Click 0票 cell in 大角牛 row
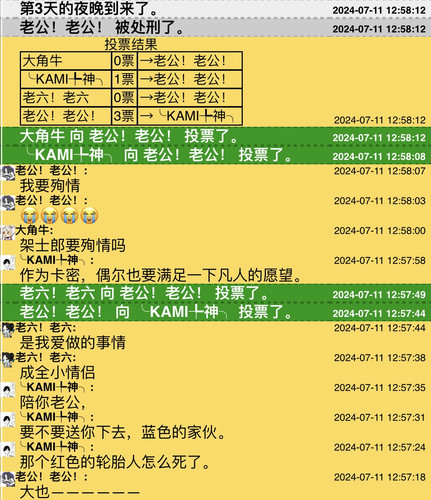431x500 pixels. (x=124, y=61)
